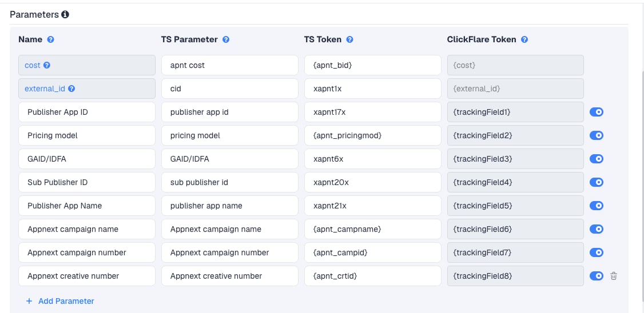This screenshot has width=644, height=313.
Task: Click the {trackingField5} ClickFlare Token field
Action: [515, 206]
